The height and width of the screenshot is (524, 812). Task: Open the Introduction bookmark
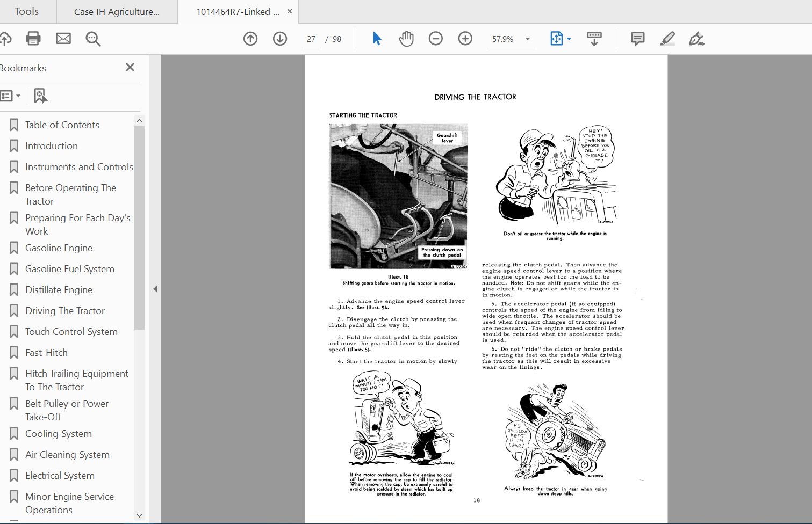point(52,146)
